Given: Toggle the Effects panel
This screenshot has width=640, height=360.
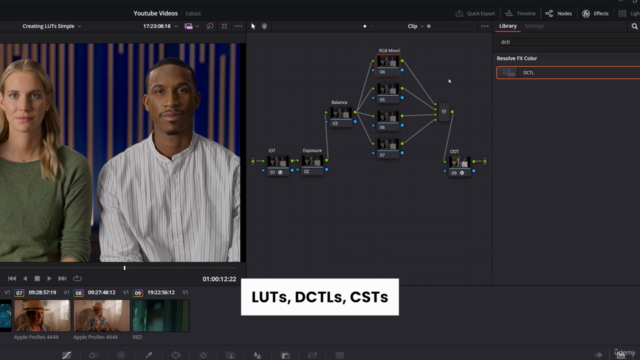Looking at the screenshot, I should click(x=595, y=13).
